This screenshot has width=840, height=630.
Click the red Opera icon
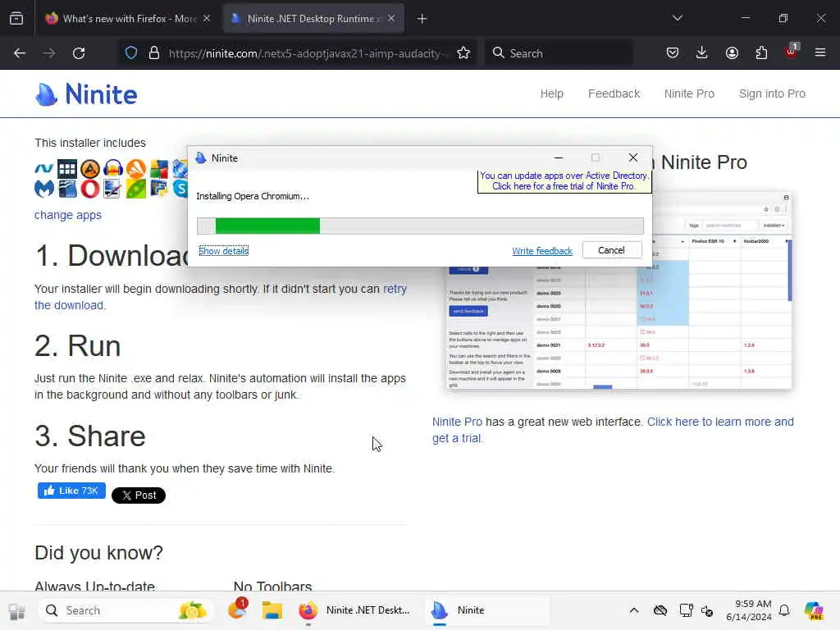coord(90,189)
